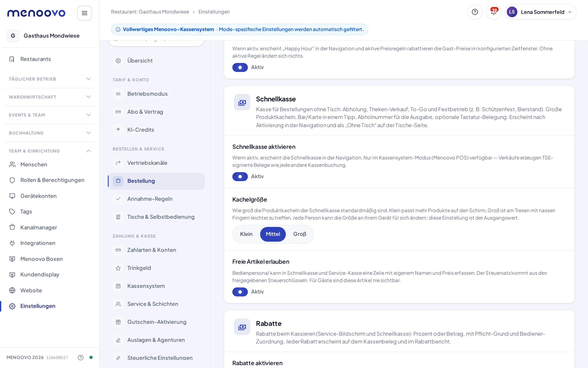Click the LS user avatar
Screen dimensions: 588x368
(x=512, y=12)
